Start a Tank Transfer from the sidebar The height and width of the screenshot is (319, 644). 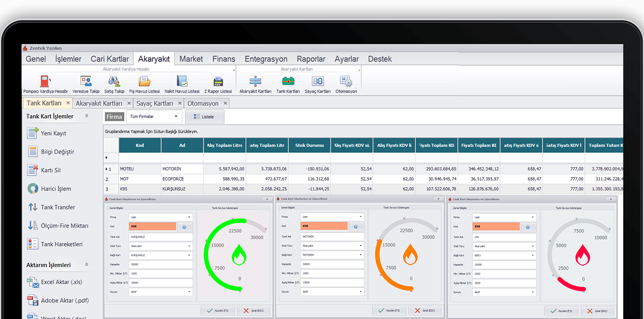coord(58,207)
